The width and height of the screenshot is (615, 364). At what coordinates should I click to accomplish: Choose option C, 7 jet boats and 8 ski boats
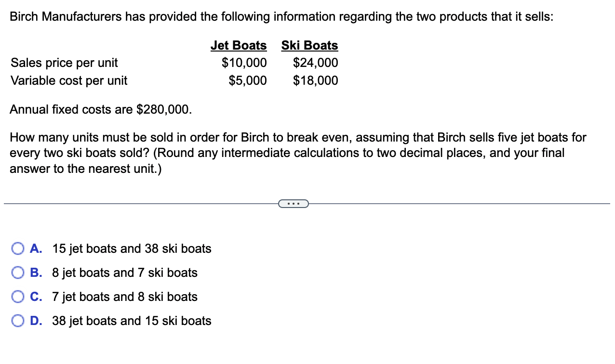coord(124,297)
